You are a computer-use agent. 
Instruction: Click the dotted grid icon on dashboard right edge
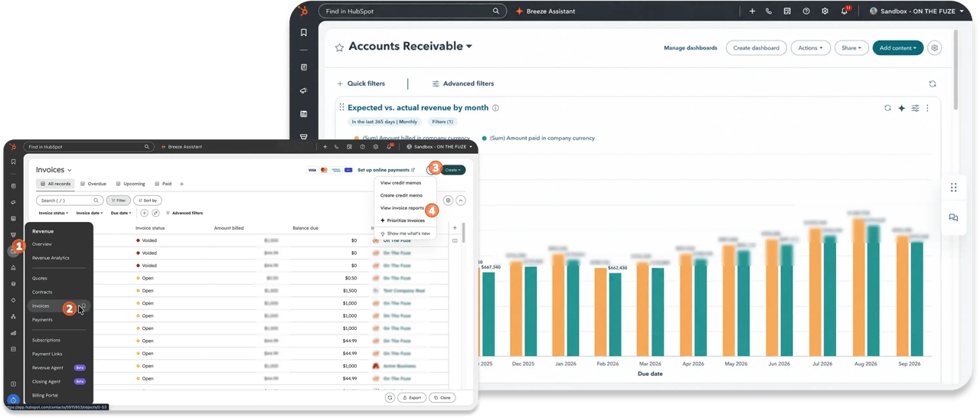(953, 188)
